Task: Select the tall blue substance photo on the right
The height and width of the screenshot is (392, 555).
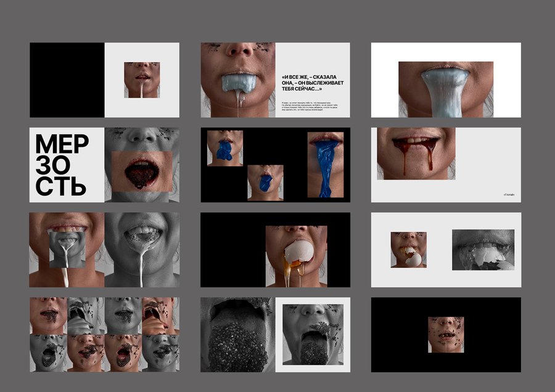Action: [325, 165]
